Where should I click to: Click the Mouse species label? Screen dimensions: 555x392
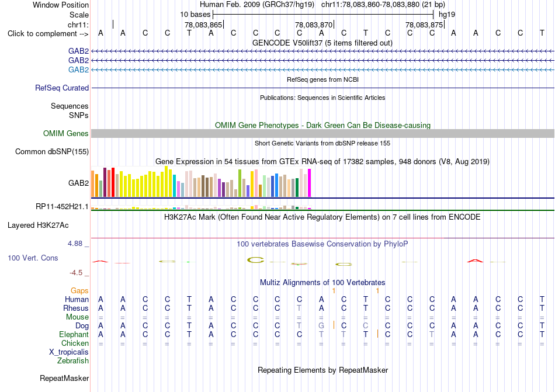[77, 317]
